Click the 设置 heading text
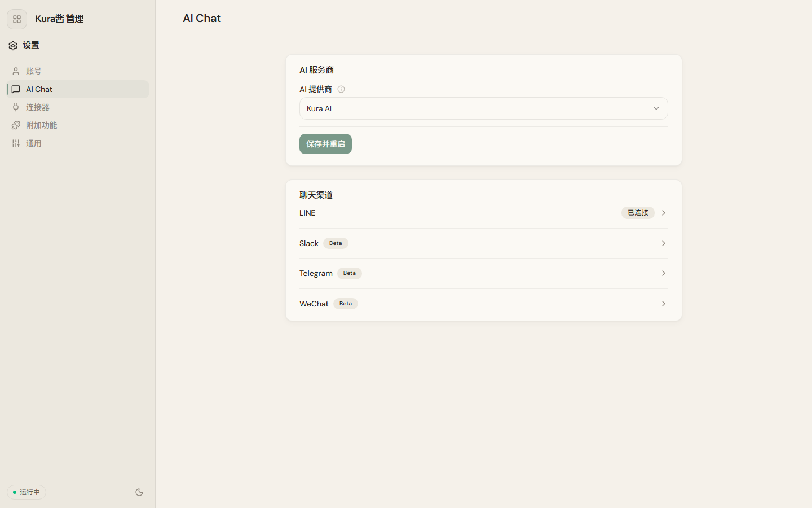The height and width of the screenshot is (508, 812). click(x=31, y=45)
